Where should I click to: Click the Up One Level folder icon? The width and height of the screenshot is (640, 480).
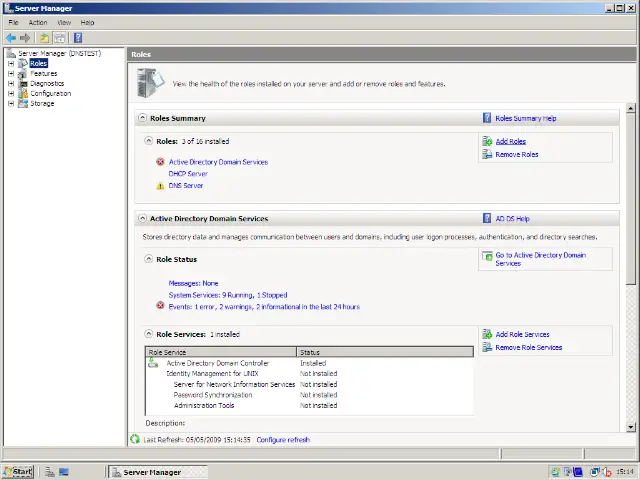tap(44, 38)
